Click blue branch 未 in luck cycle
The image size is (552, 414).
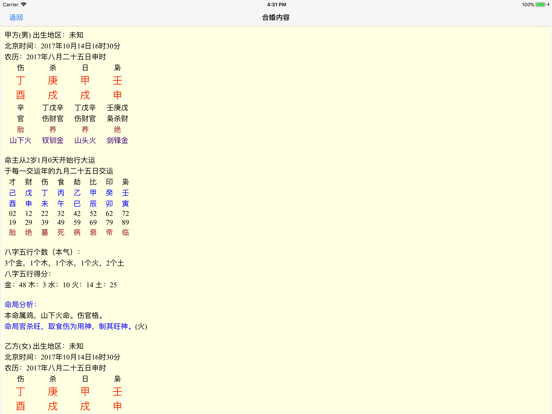45,203
